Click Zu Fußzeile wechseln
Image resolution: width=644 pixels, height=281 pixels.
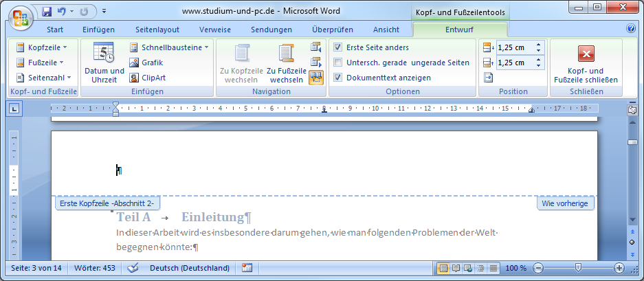pyautogui.click(x=287, y=63)
